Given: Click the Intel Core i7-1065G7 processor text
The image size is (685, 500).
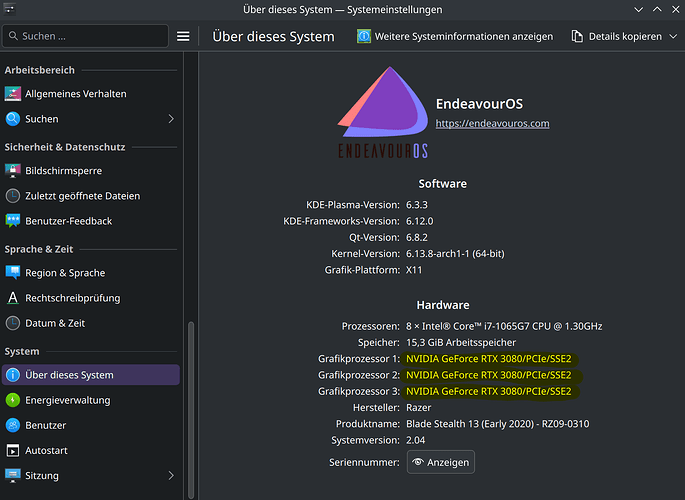Looking at the screenshot, I should pos(504,326).
